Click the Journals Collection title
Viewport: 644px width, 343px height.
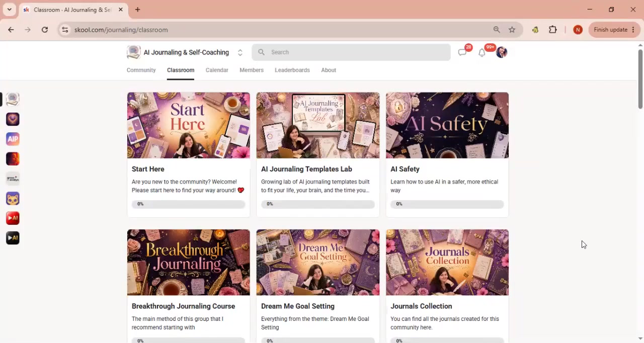(421, 306)
